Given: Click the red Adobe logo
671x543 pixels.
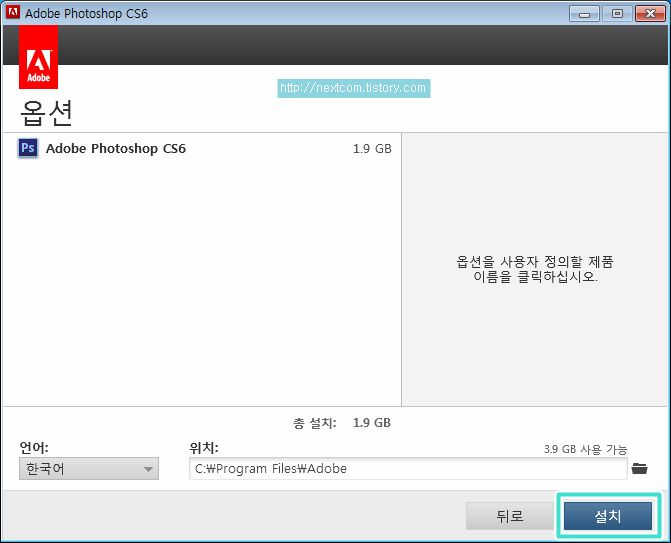Looking at the screenshot, I should click(x=39, y=57).
